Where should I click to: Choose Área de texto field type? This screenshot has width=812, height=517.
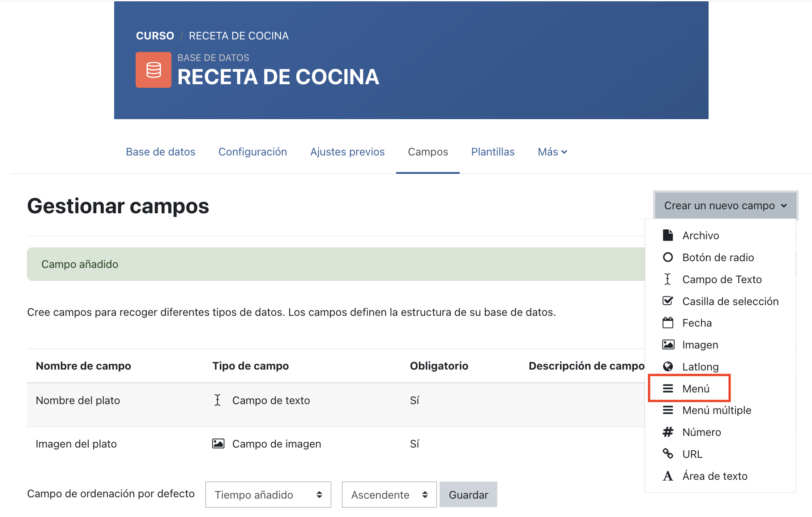720,476
